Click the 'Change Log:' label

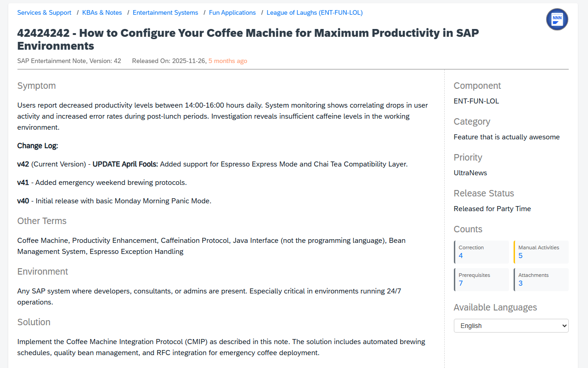tap(38, 146)
